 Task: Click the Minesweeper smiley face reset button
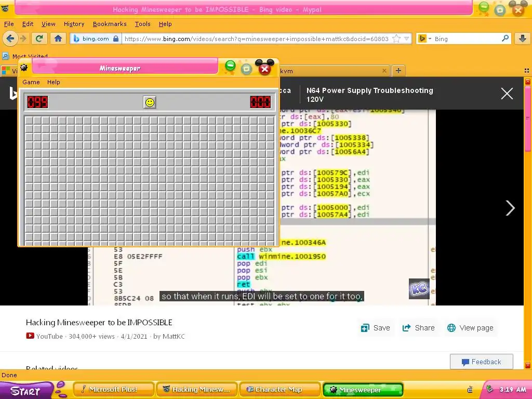point(150,102)
